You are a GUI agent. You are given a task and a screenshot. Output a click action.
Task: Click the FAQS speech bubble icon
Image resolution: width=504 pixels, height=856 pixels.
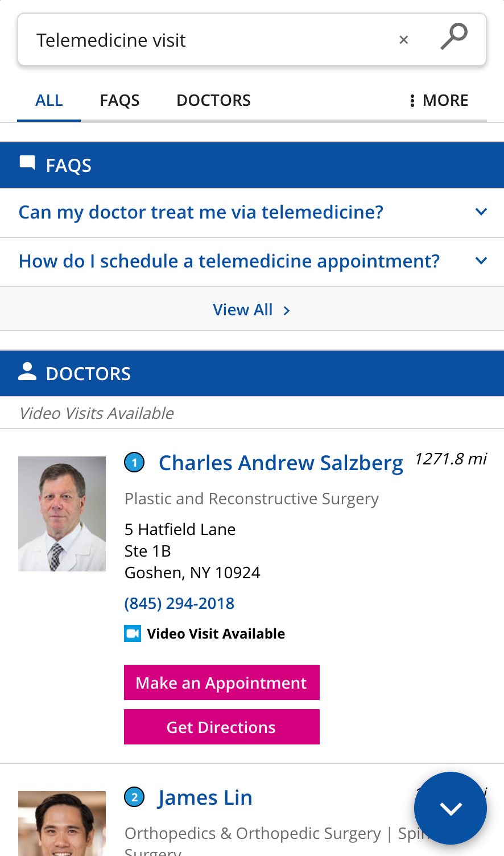(x=27, y=163)
